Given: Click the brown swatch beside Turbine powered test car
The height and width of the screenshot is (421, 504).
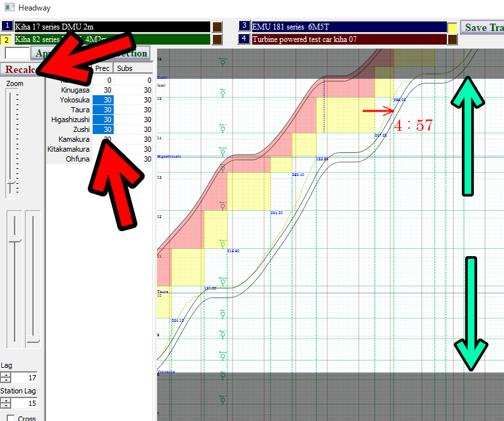Looking at the screenshot, I should pos(453,39).
